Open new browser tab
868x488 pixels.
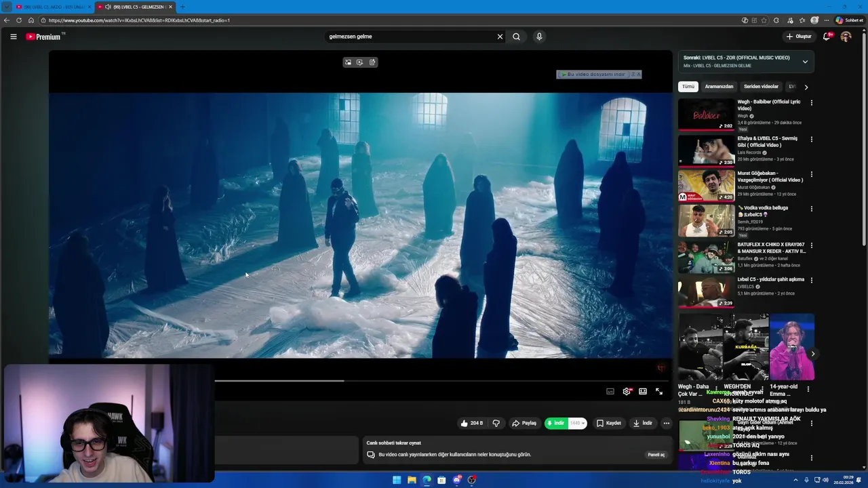point(182,7)
